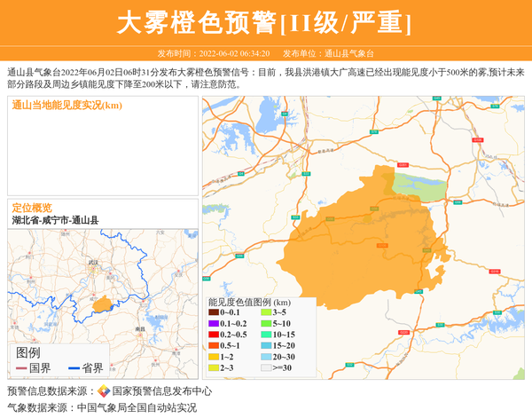Click the 发布单位：通山县气象台 text
532x418 pixels.
328,53
